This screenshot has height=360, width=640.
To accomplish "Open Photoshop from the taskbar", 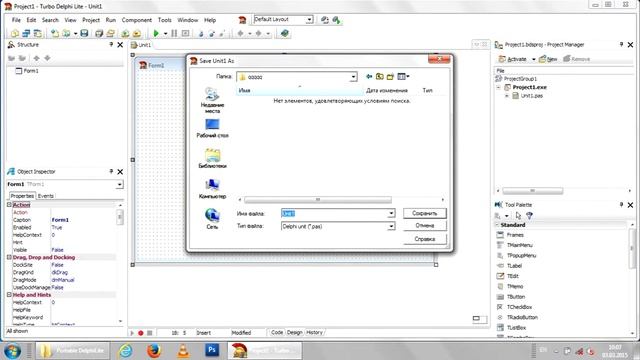I will (x=212, y=350).
